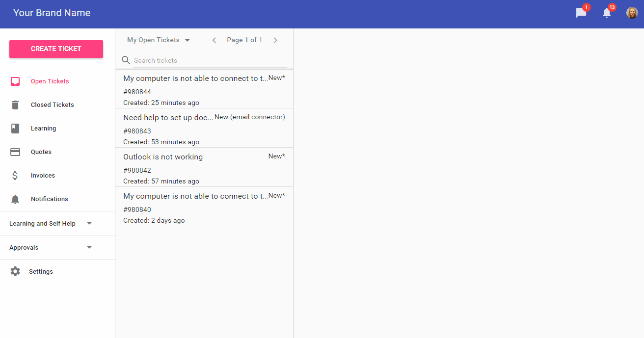Click the Create Ticket button

(x=56, y=49)
